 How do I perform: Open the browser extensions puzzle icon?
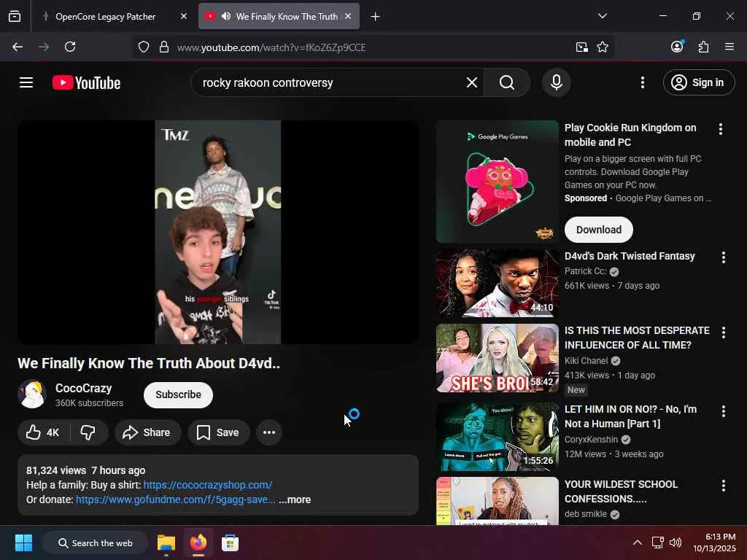[x=704, y=47]
